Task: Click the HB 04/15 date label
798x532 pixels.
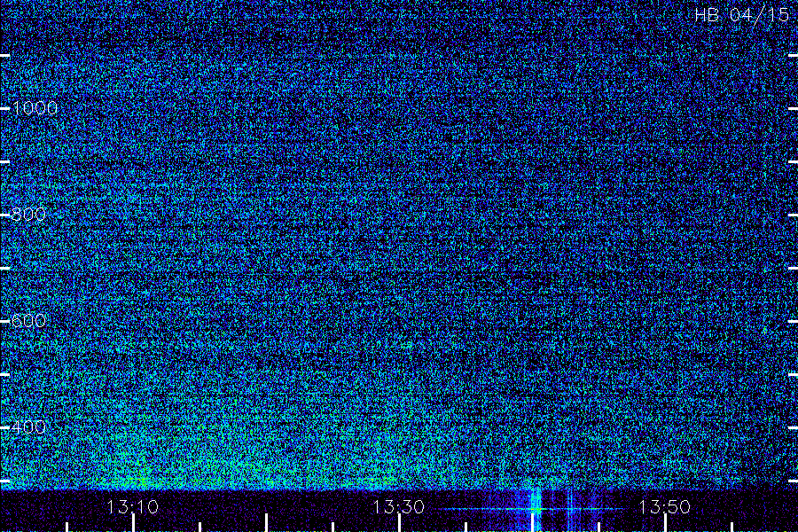Action: [741, 15]
